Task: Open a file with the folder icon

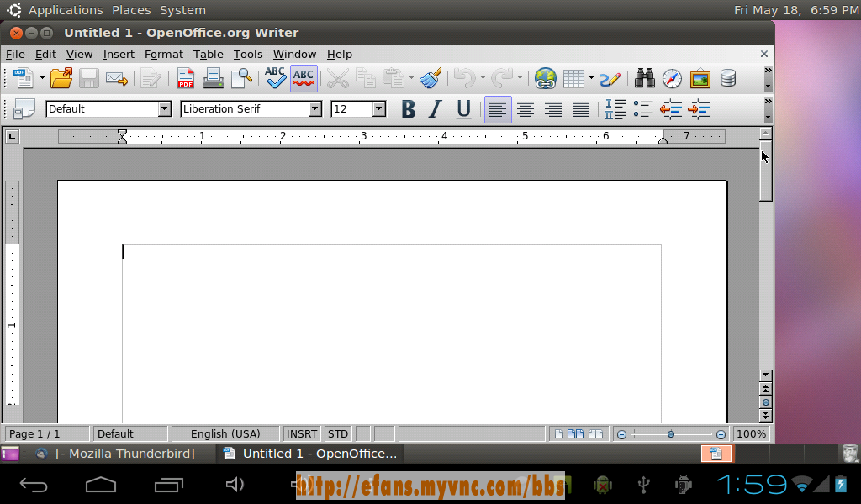Action: pos(61,78)
